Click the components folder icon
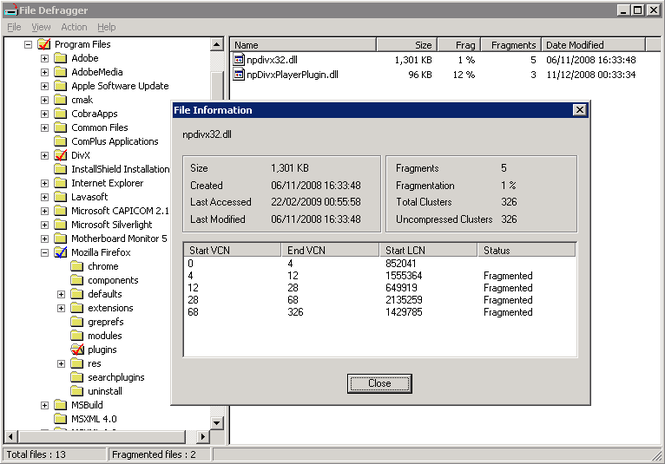 point(77,280)
